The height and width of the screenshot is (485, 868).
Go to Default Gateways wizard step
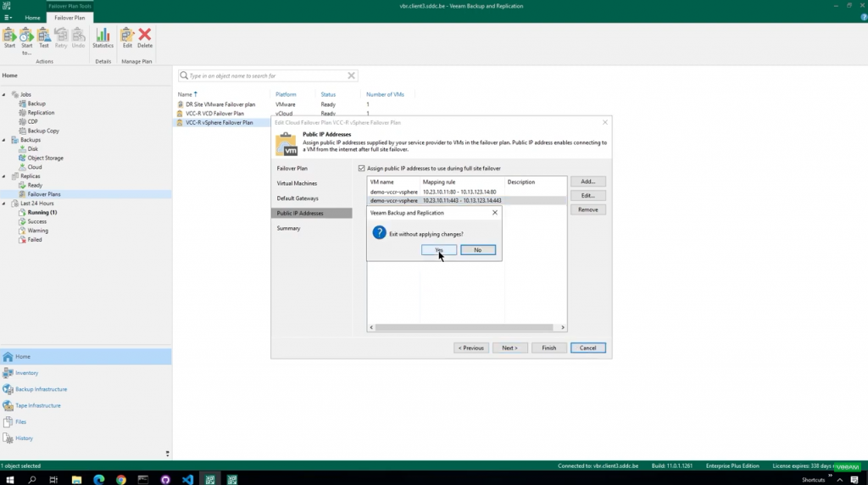[x=298, y=198]
